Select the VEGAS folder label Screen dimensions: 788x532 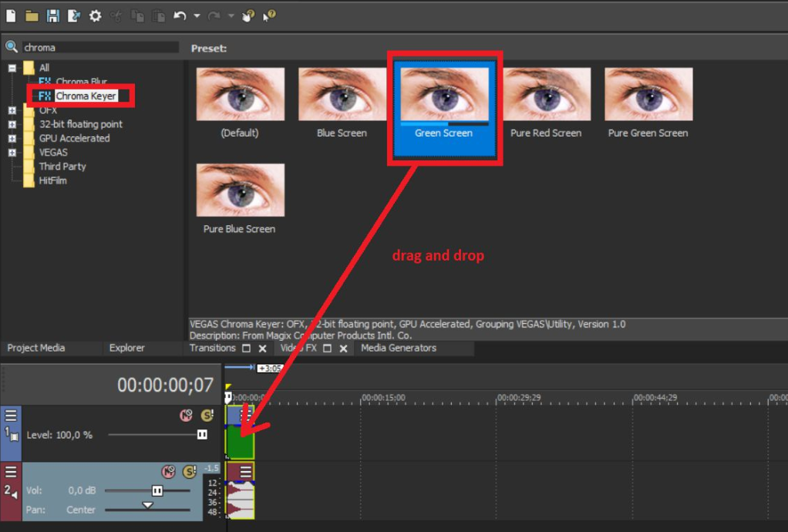(x=53, y=152)
